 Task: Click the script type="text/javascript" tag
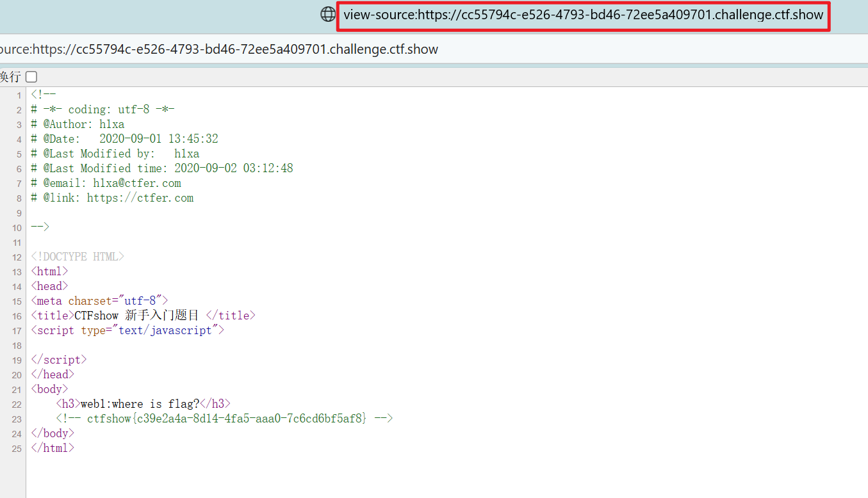(x=127, y=330)
